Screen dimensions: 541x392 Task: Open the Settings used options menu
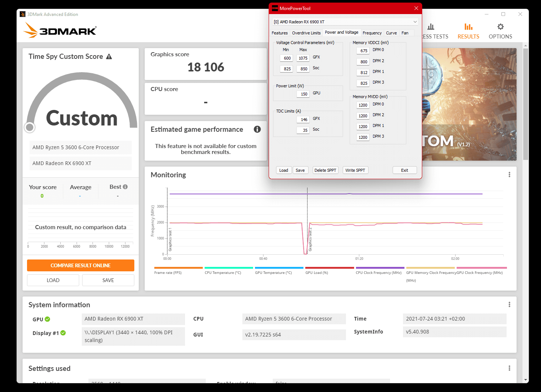[509, 368]
